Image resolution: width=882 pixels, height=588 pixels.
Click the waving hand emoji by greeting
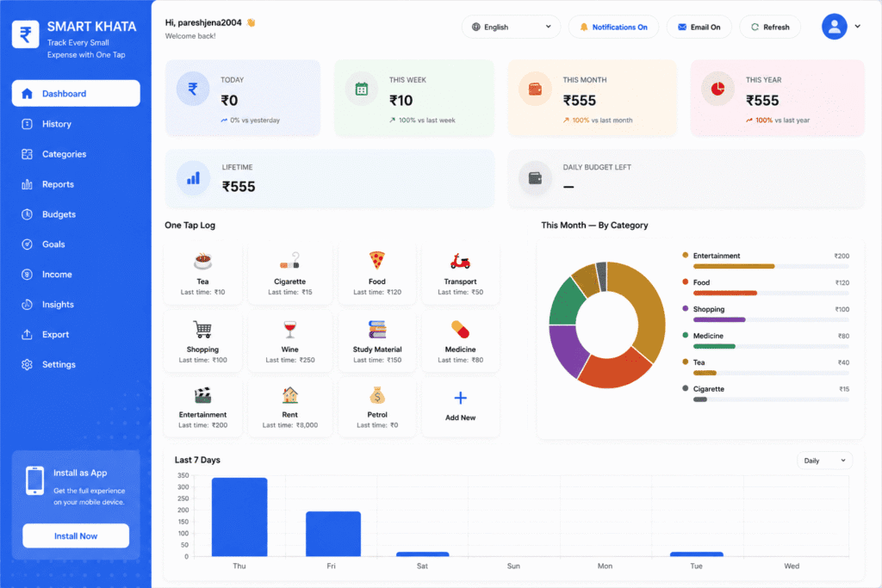tap(251, 22)
